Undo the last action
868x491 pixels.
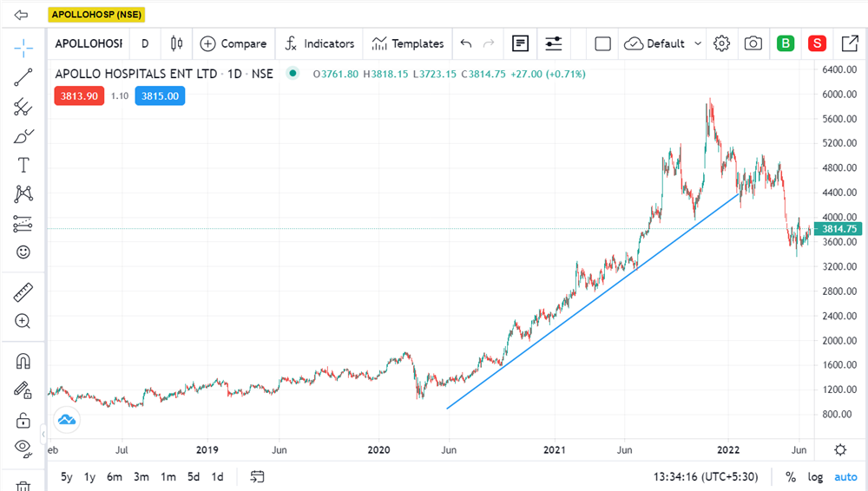(466, 43)
